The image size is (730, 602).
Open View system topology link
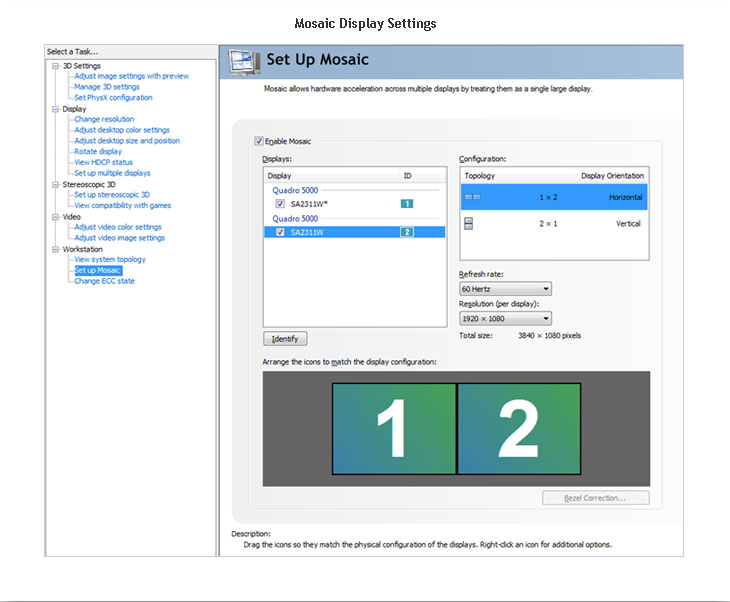click(x=110, y=259)
